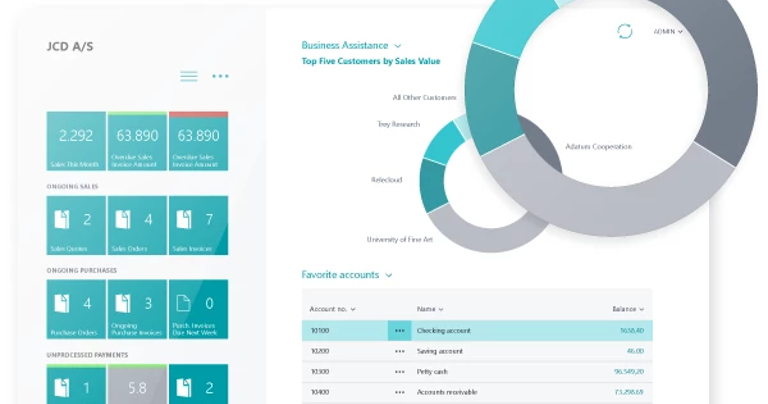Click the three-dot options icon under JCD A/S
Viewport: 768px width, 404px height.
tap(220, 76)
